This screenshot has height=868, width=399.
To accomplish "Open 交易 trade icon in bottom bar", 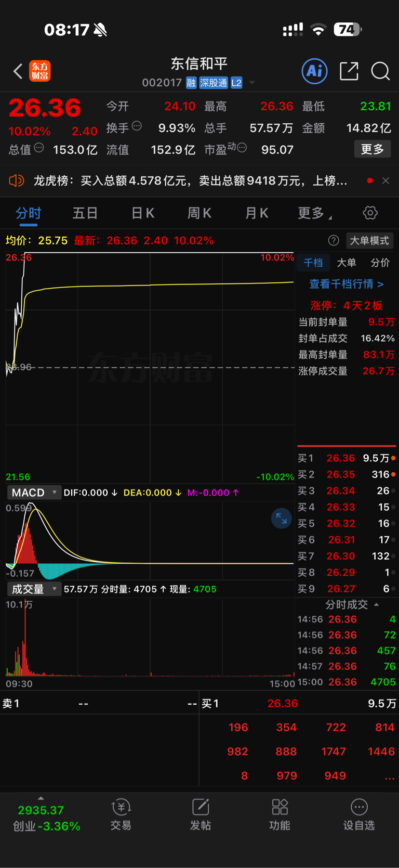I will pyautogui.click(x=121, y=814).
